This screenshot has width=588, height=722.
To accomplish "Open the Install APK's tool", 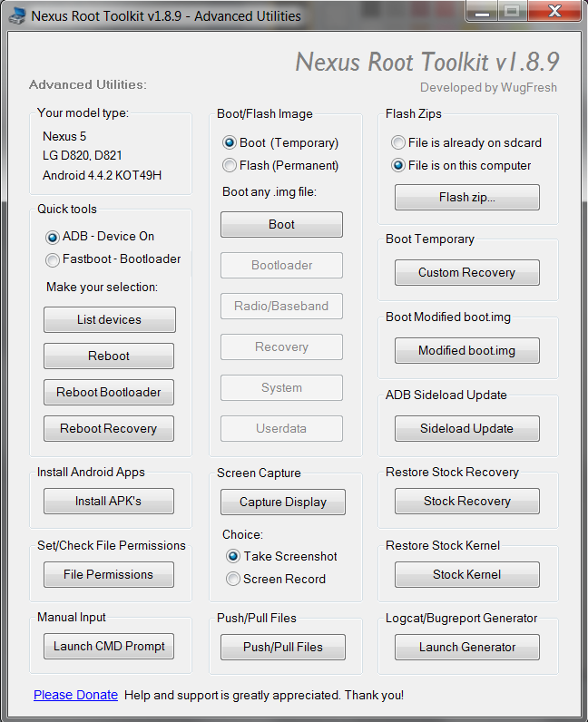I will click(109, 502).
